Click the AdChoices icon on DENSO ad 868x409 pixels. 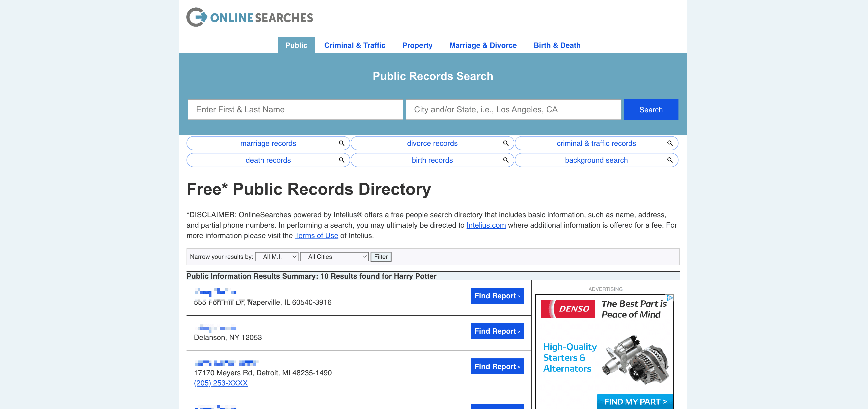tap(670, 298)
